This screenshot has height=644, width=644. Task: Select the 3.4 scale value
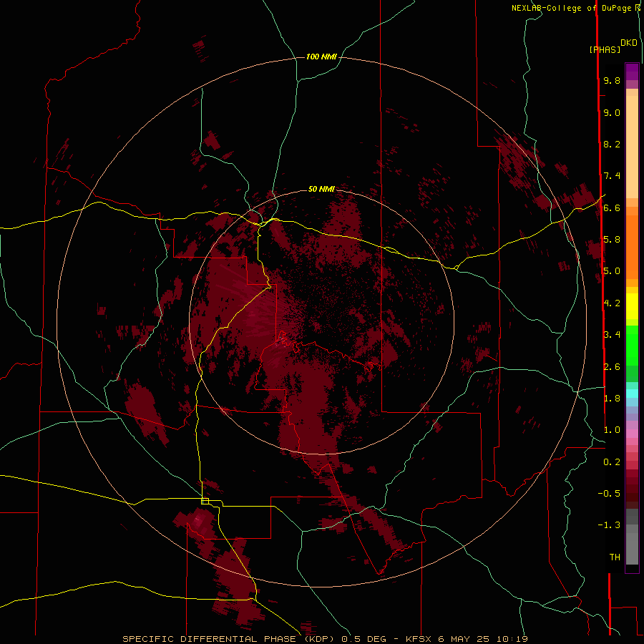[612, 335]
